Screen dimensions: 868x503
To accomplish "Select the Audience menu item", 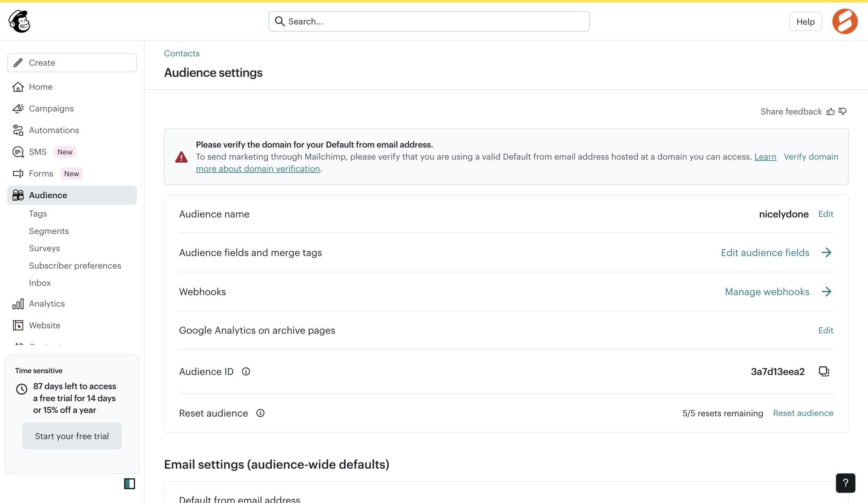I will click(72, 195).
